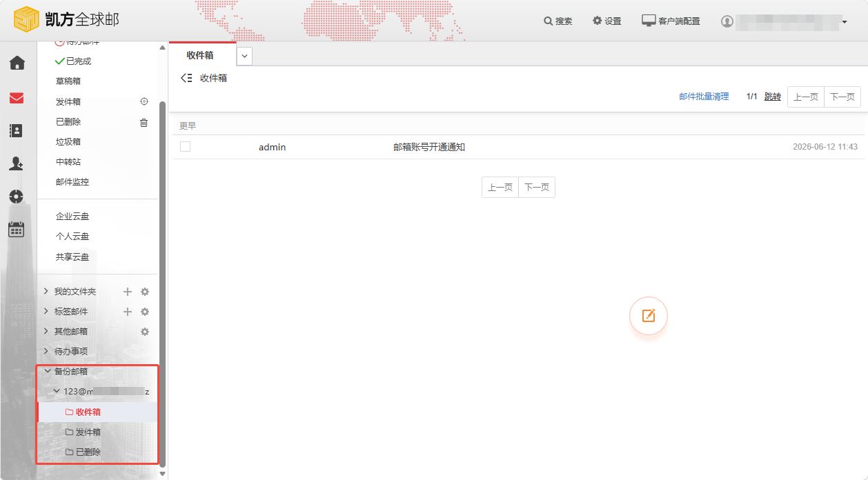
Task: Click top 下一页 button
Action: [842, 97]
